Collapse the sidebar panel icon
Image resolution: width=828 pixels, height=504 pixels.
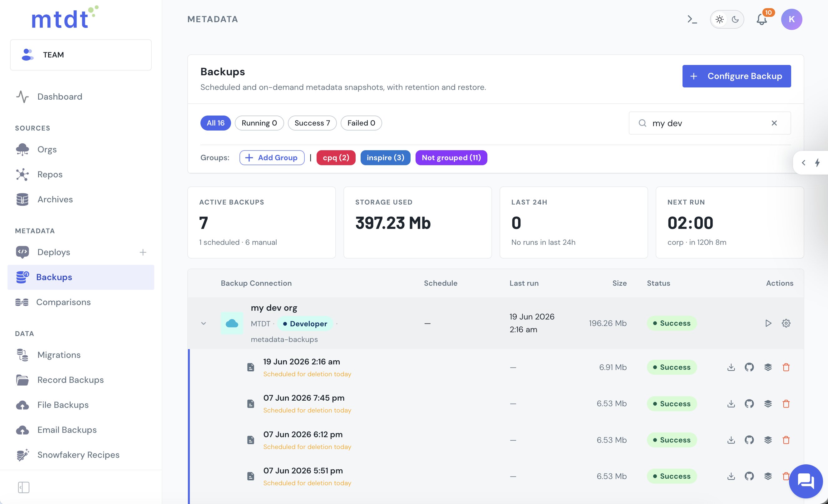(23, 487)
